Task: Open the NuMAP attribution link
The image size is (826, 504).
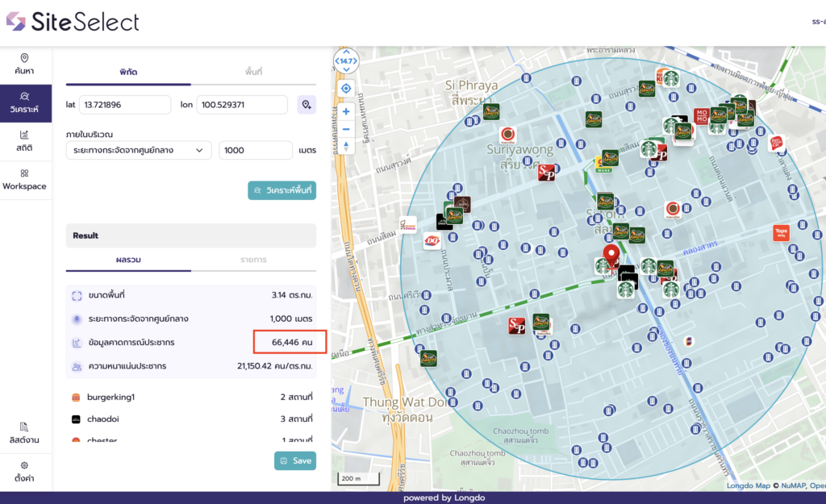Action: tap(794, 485)
